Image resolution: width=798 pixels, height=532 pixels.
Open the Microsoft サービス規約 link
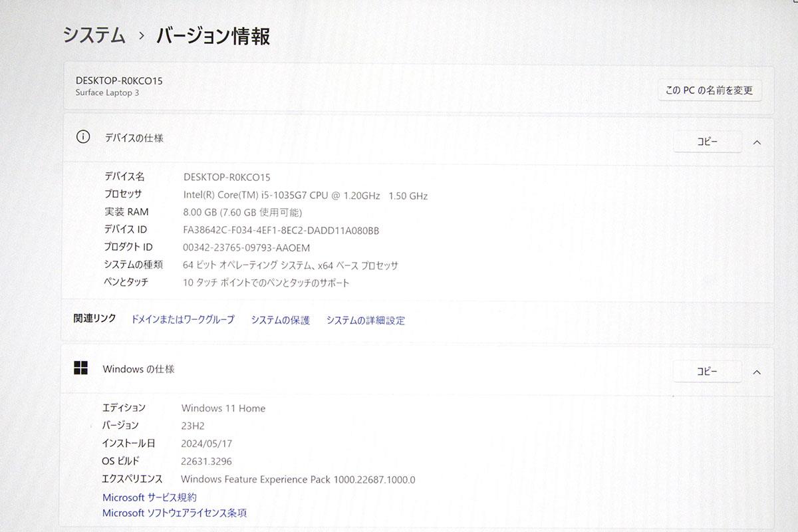150,497
